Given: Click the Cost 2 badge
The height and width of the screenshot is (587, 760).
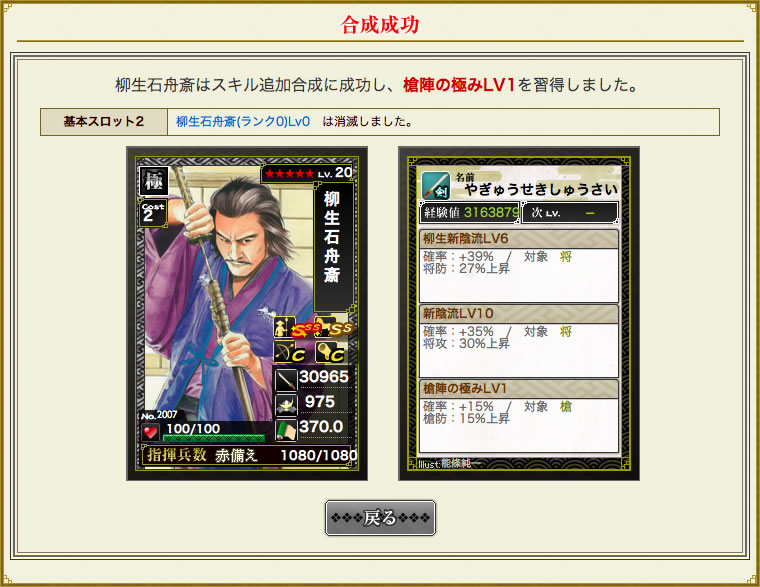Looking at the screenshot, I should (153, 213).
